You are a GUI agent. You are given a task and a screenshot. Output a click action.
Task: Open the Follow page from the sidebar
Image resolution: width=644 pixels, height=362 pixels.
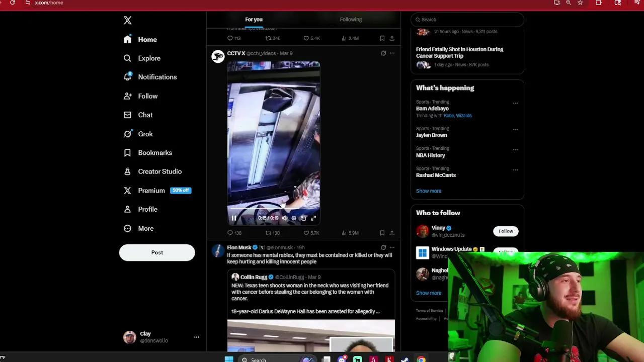(141, 96)
